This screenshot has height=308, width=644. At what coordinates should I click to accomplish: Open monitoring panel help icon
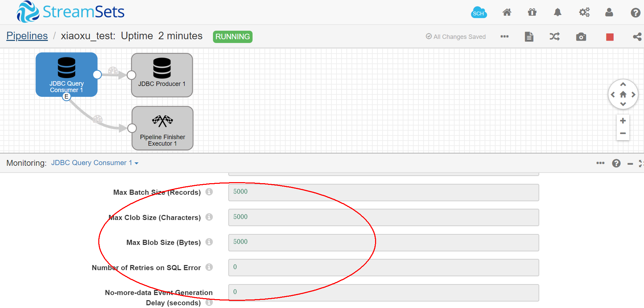(x=616, y=163)
